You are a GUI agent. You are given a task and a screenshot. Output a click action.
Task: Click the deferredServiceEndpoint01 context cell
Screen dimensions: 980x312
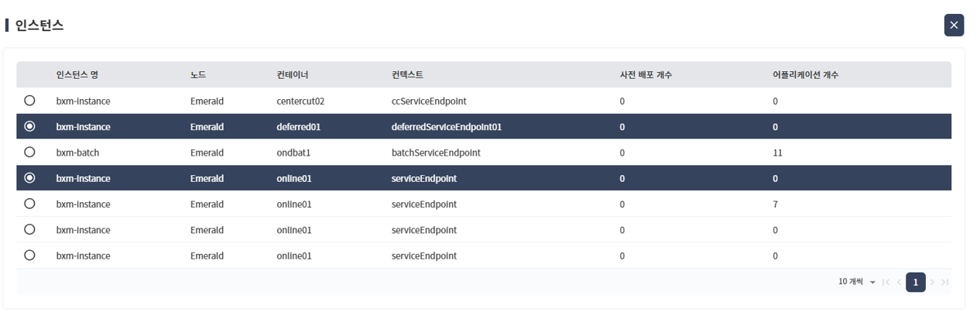tap(447, 127)
